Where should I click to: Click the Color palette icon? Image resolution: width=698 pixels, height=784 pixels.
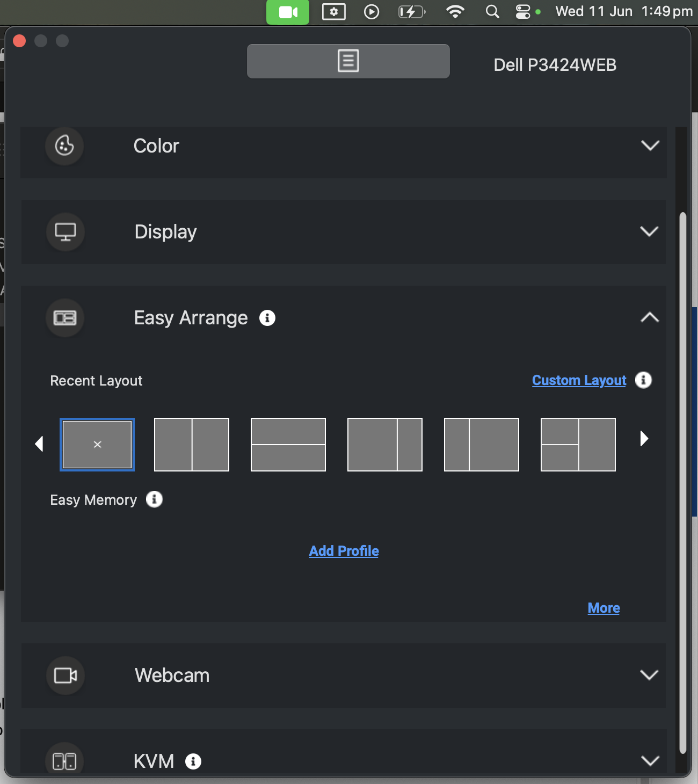click(64, 146)
